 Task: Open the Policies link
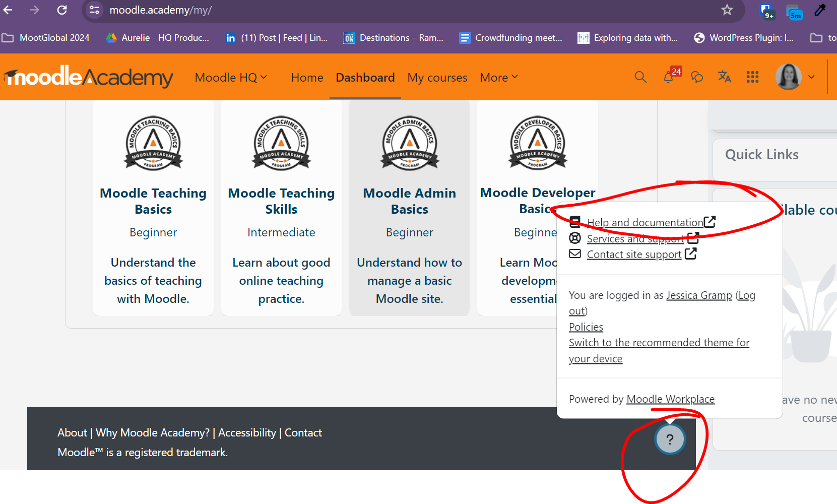(x=586, y=327)
